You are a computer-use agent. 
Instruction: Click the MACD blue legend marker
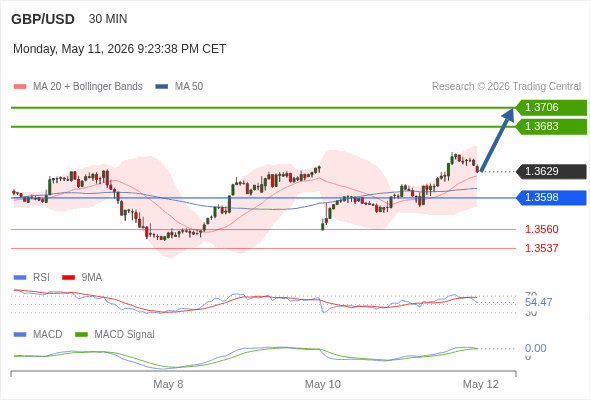(20, 335)
